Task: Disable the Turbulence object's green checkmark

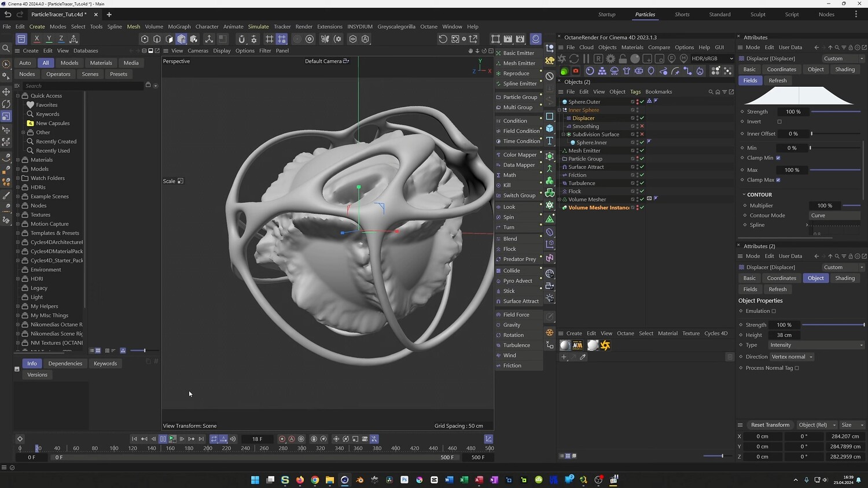Action: 642,183
